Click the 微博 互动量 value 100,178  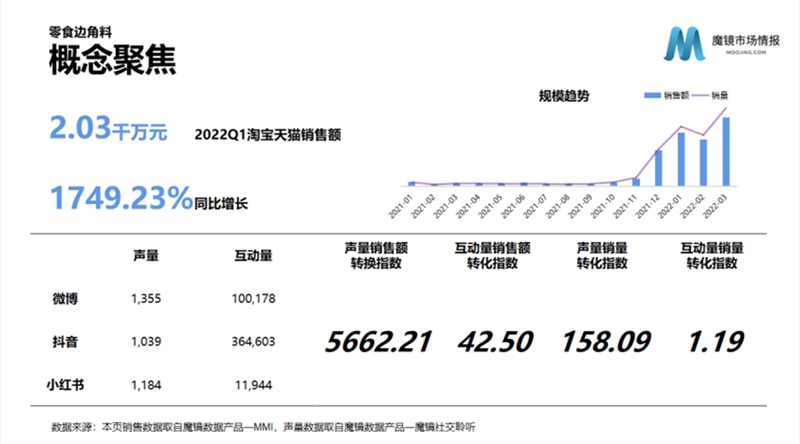(254, 299)
